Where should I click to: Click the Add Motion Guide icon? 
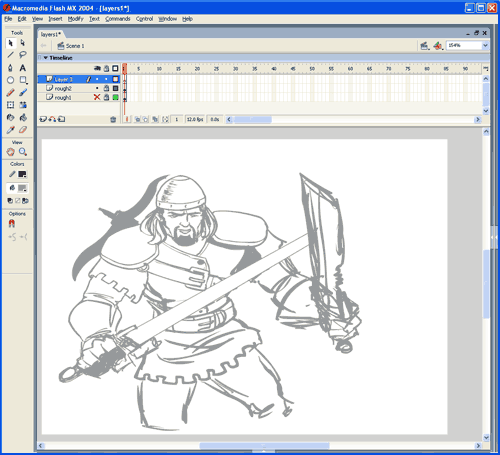coord(52,119)
